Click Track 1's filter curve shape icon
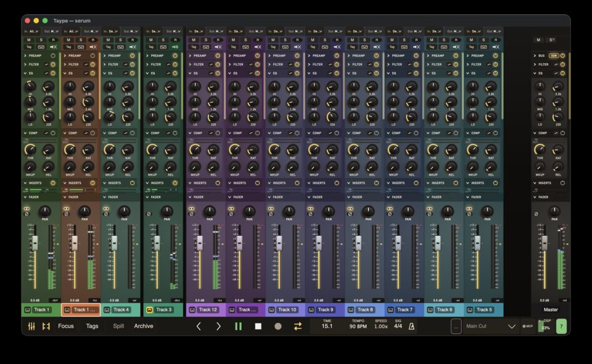 tap(46, 65)
